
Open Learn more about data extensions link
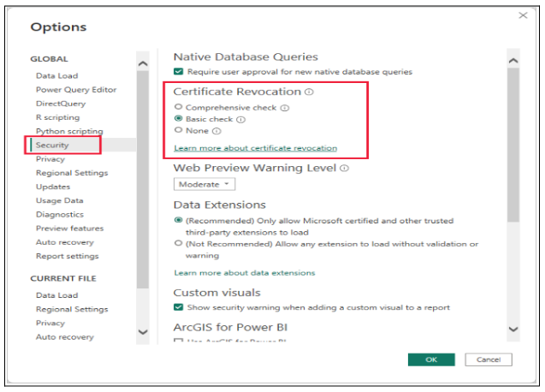(244, 273)
